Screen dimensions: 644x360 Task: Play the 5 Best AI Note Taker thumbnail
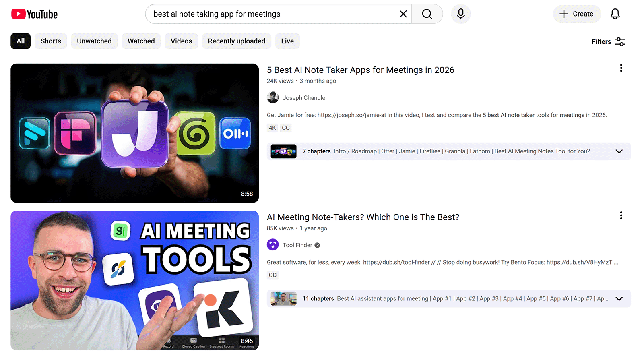pos(135,133)
